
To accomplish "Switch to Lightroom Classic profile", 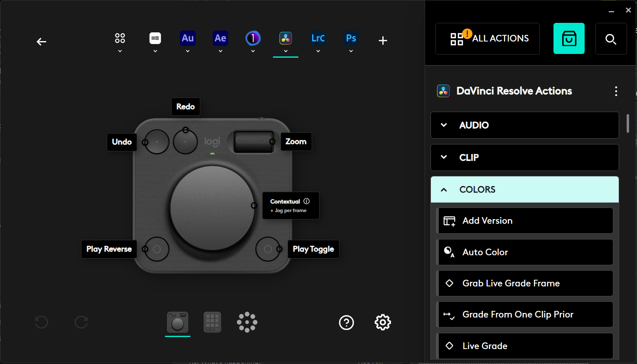I will coord(318,38).
